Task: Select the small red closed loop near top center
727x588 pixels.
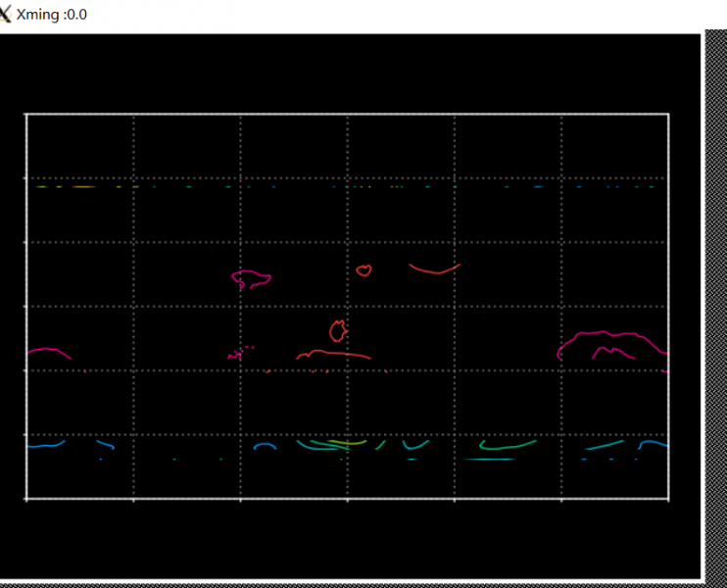Action: pyautogui.click(x=363, y=269)
